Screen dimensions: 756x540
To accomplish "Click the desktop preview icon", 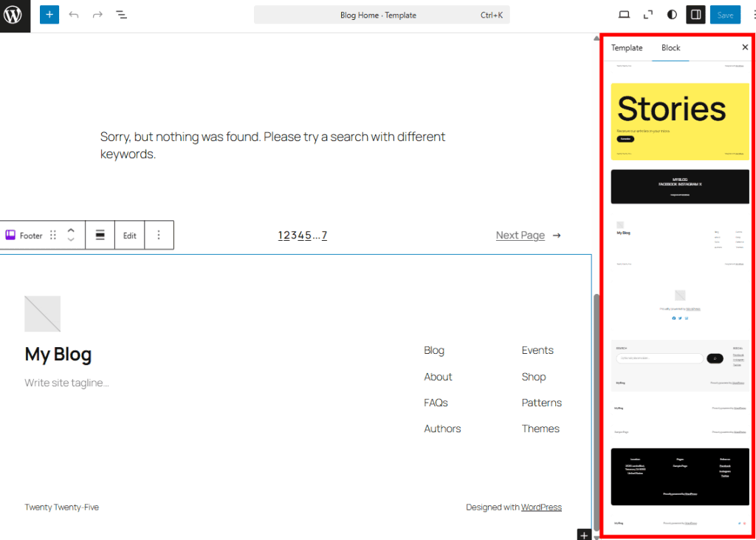I will click(x=624, y=14).
